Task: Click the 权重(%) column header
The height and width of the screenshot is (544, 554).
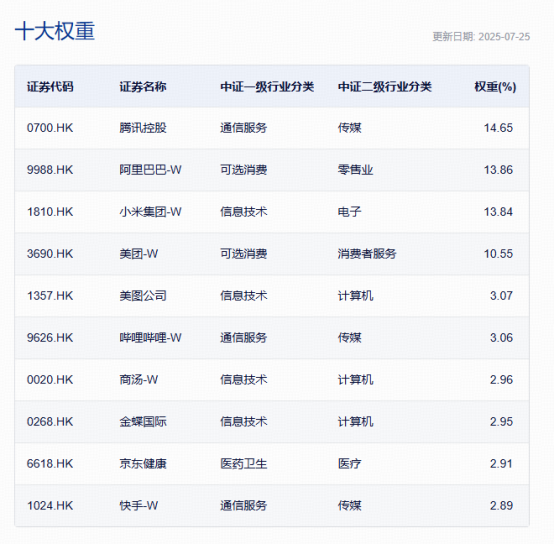Action: [495, 87]
